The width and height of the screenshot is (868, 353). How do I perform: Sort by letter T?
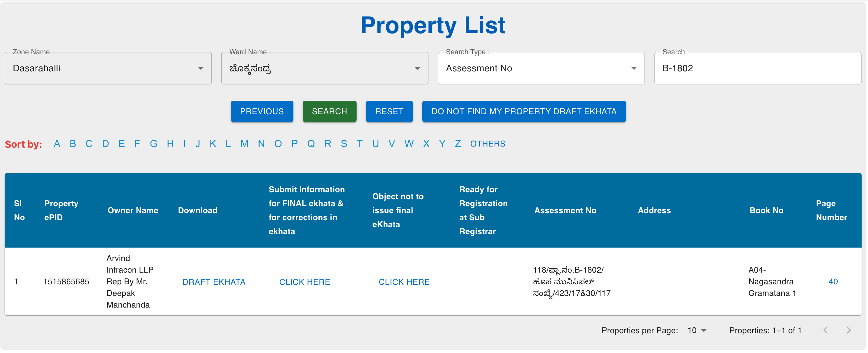click(x=360, y=144)
